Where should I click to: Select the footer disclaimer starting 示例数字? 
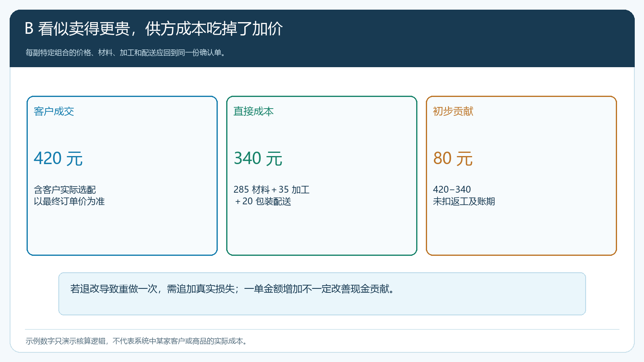point(137,341)
